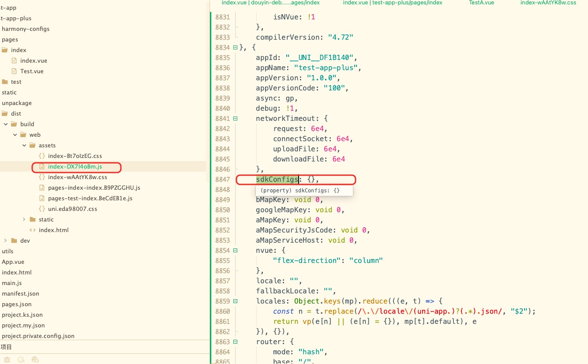Click the braces icon beside uni.eda98007.css
Screen dimensions: 588x364
click(42, 209)
